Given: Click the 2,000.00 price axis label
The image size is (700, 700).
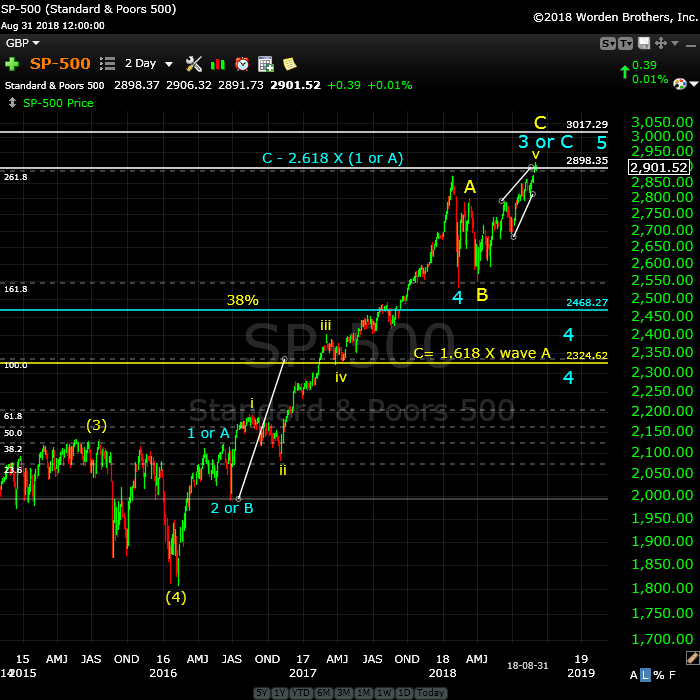Looking at the screenshot, I should point(662,495).
